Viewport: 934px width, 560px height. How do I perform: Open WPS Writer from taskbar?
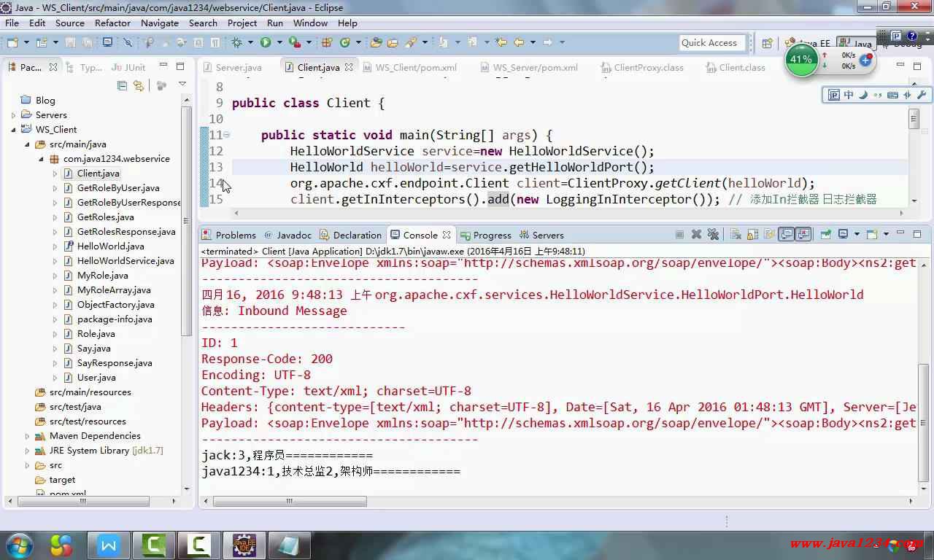pyautogui.click(x=109, y=545)
